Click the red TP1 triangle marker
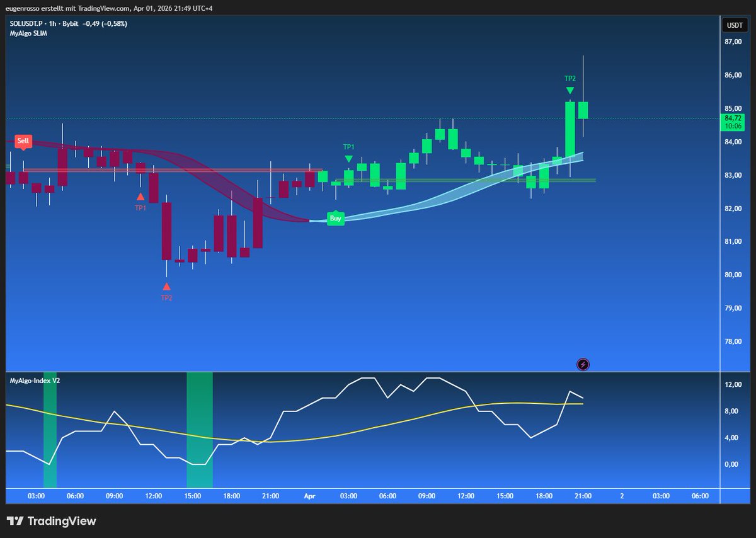 click(140, 197)
